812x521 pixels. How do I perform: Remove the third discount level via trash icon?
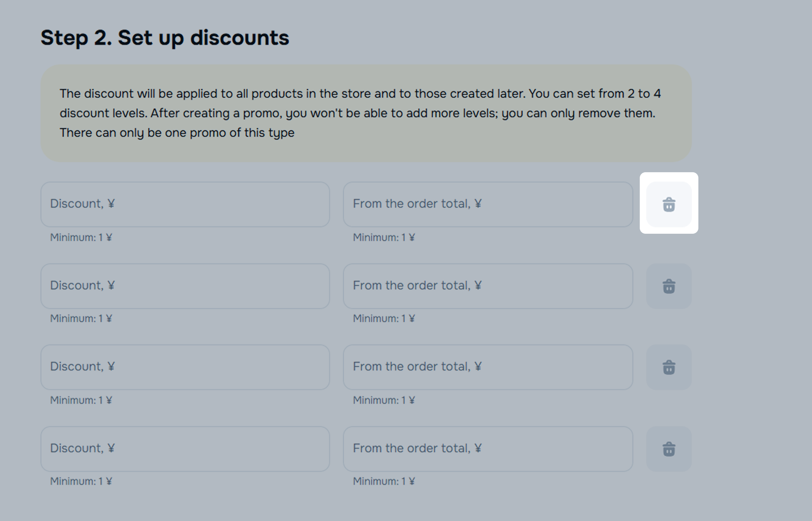(669, 367)
